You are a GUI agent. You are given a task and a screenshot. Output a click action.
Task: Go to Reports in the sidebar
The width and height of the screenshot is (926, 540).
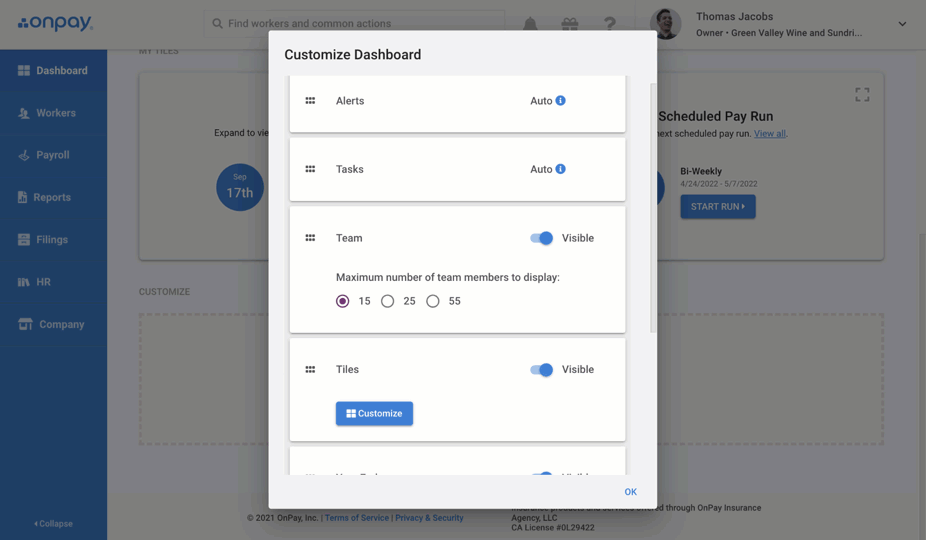52,197
